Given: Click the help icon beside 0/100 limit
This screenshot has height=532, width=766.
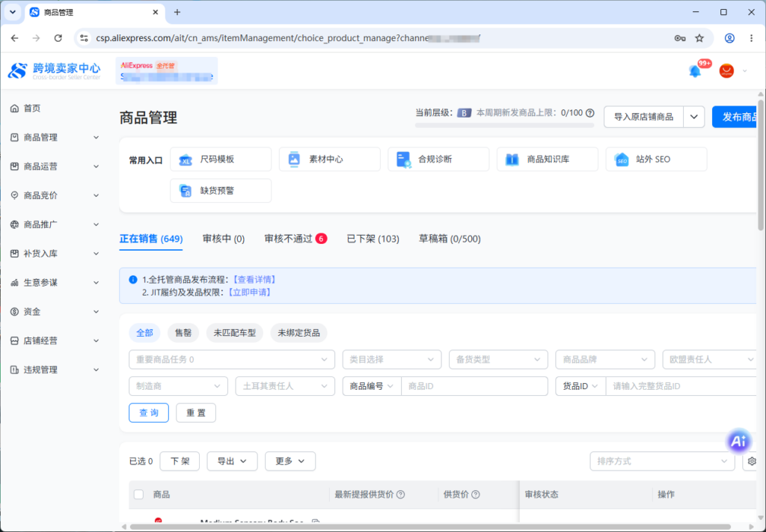Looking at the screenshot, I should point(590,113).
